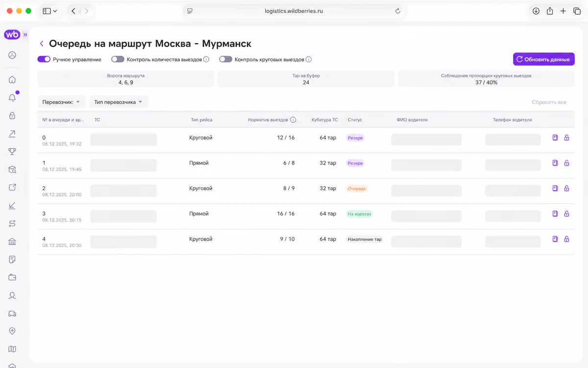Screen dimensions: 588x368
Task: Click Сбросить все link
Action: [549, 102]
